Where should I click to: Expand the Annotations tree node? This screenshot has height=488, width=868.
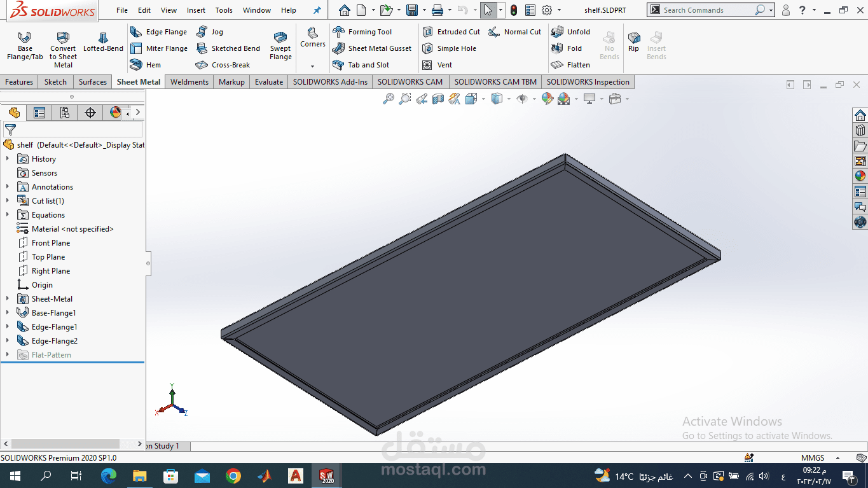click(8, 187)
